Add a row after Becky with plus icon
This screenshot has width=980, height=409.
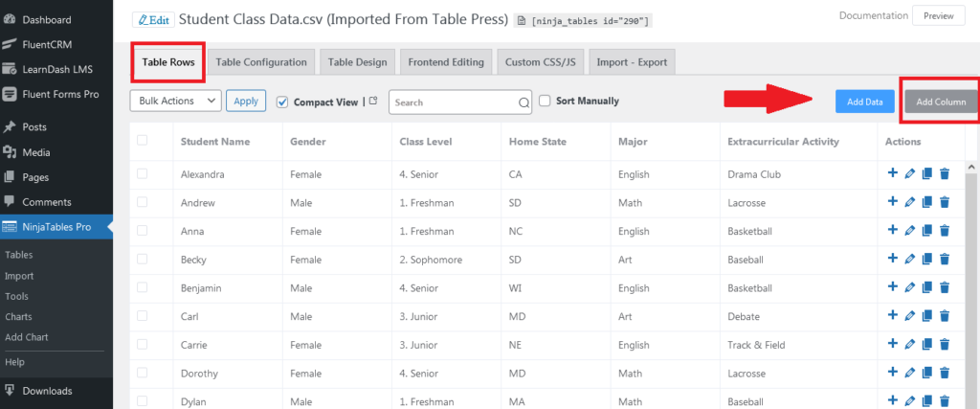pos(893,259)
